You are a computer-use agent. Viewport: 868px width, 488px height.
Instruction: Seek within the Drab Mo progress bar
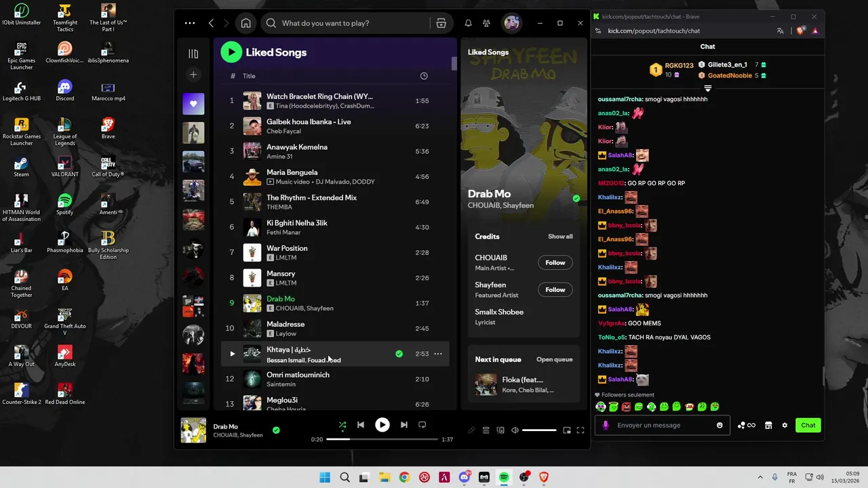pos(382,439)
